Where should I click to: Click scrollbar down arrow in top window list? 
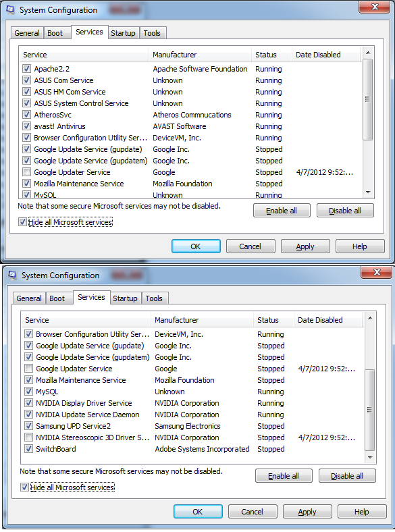(368, 192)
